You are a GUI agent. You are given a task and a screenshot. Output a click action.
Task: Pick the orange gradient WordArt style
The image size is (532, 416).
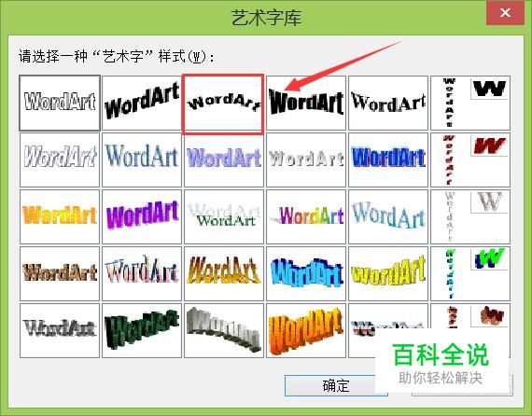60,217
